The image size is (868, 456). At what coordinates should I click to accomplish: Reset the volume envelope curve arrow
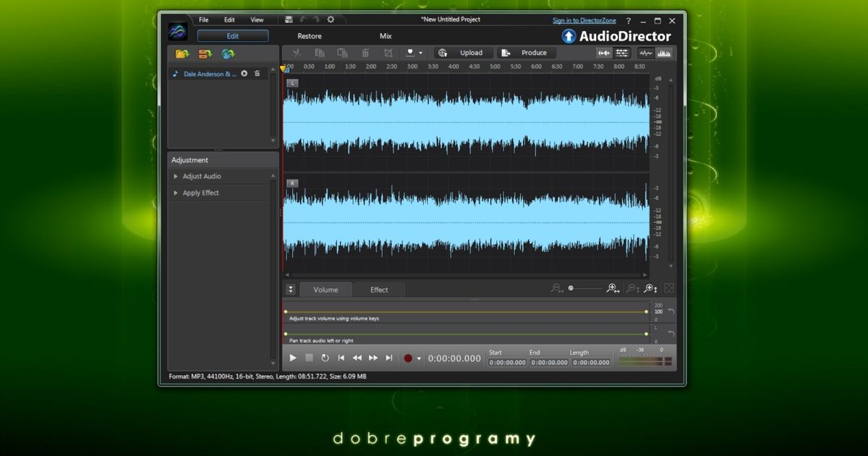pyautogui.click(x=671, y=312)
